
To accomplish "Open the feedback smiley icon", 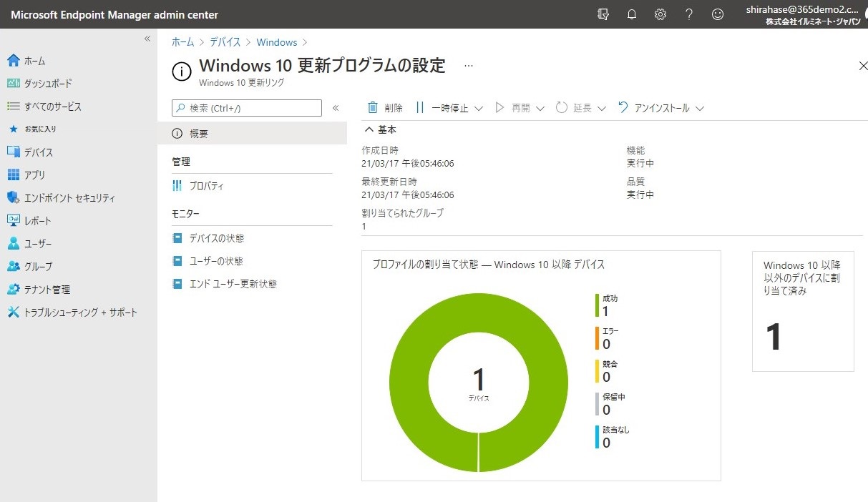I will tap(718, 14).
